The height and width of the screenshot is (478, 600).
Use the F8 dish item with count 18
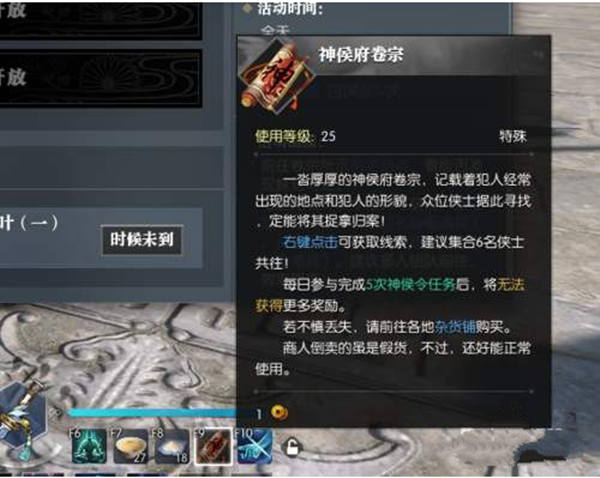(x=171, y=446)
